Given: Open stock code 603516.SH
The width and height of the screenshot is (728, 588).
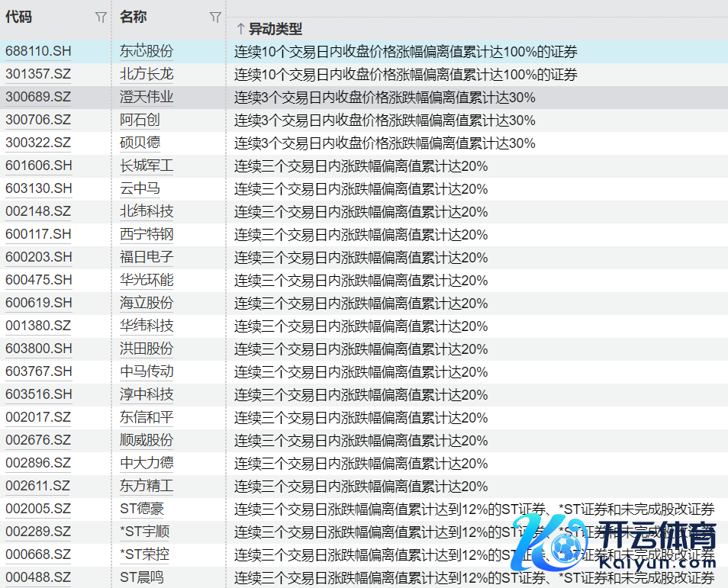Looking at the screenshot, I should coord(39,395).
